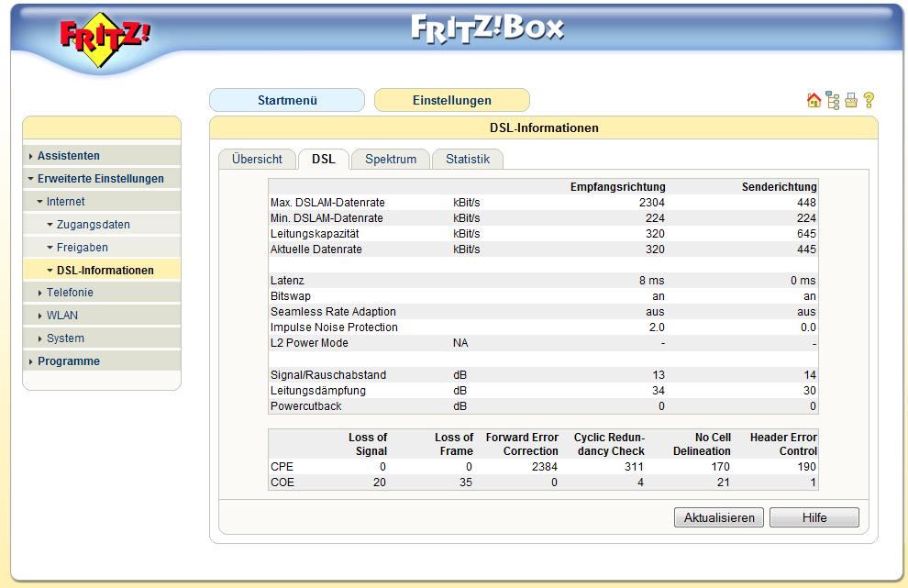The width and height of the screenshot is (908, 588).
Task: Open help via the question mark icon
Action: click(869, 100)
